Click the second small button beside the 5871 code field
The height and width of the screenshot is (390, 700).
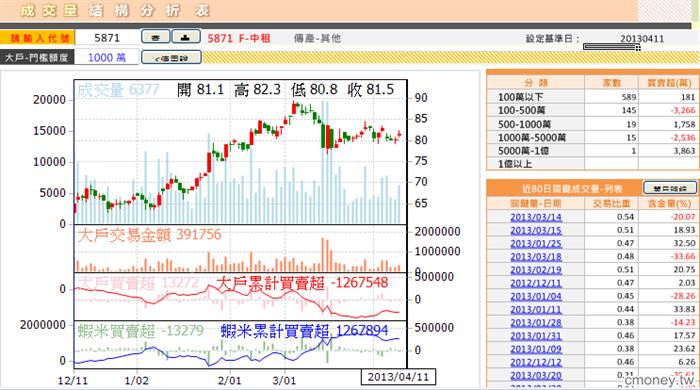tap(186, 37)
